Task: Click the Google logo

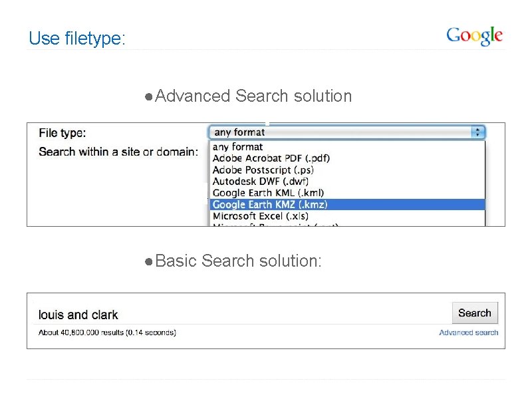Action: 474,36
